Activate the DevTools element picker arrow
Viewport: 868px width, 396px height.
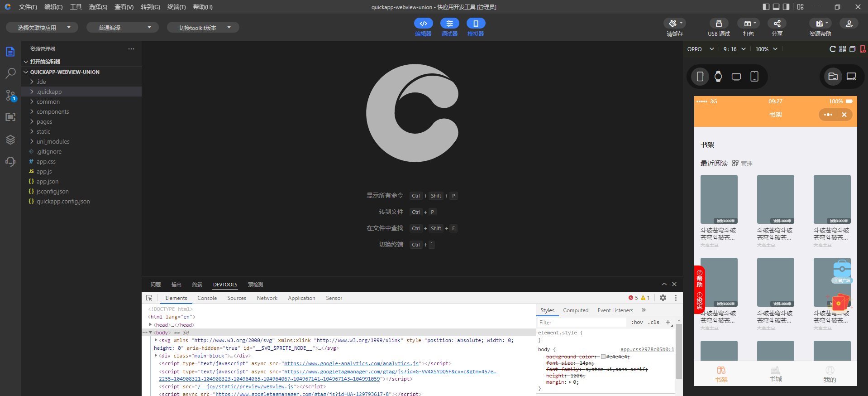point(149,298)
